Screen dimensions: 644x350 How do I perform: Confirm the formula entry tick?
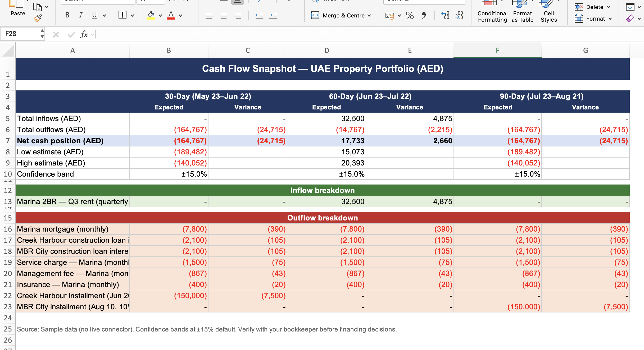71,34
